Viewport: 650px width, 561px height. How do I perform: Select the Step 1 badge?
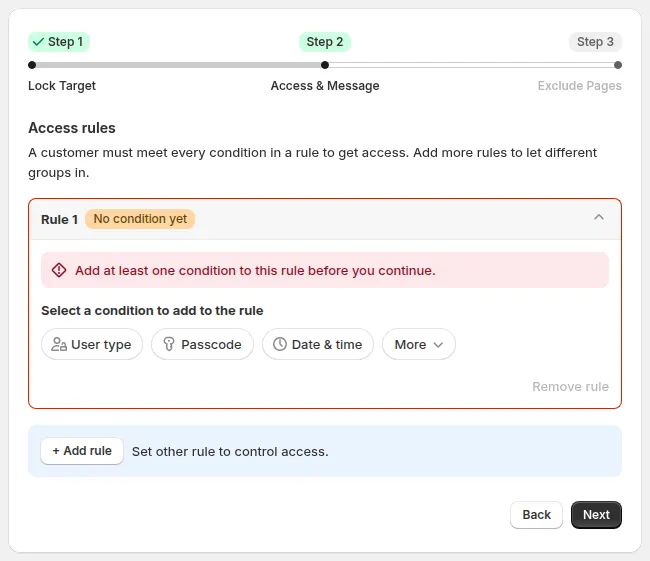tap(59, 42)
